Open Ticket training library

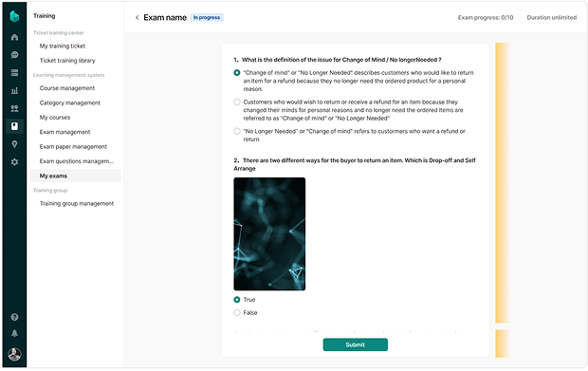pyautogui.click(x=67, y=61)
